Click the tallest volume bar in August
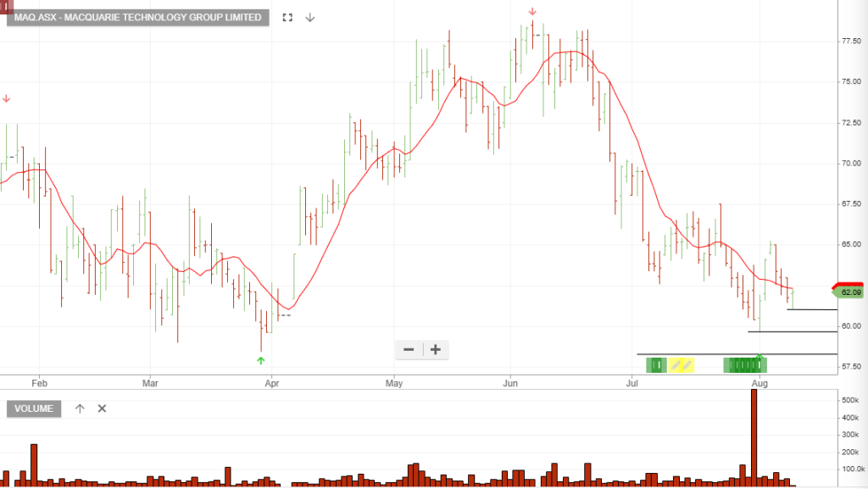Viewport: 868px width, 489px height. pyautogui.click(x=754, y=437)
